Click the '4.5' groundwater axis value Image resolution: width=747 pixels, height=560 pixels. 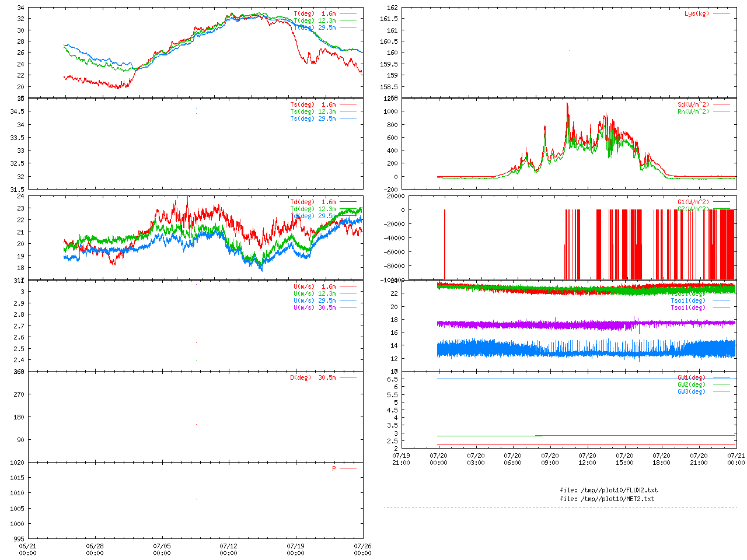pyautogui.click(x=393, y=410)
